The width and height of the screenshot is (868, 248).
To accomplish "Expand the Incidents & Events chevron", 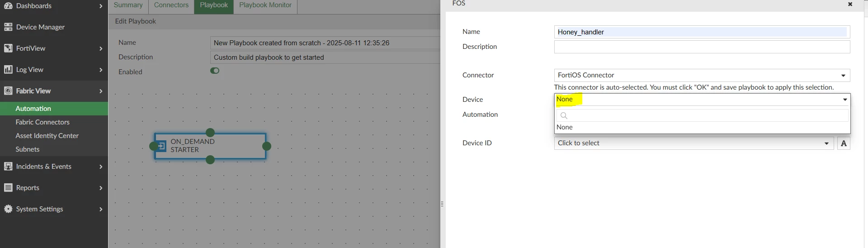I will (x=101, y=167).
